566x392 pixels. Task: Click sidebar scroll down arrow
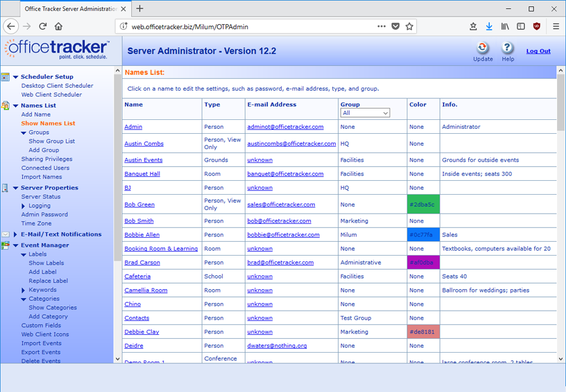tap(117, 359)
